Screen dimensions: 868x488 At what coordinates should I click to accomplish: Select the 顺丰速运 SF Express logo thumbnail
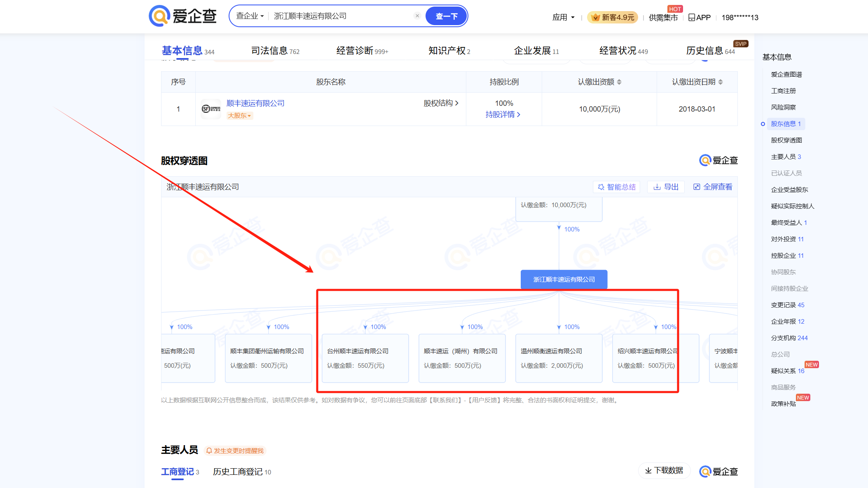tap(211, 109)
